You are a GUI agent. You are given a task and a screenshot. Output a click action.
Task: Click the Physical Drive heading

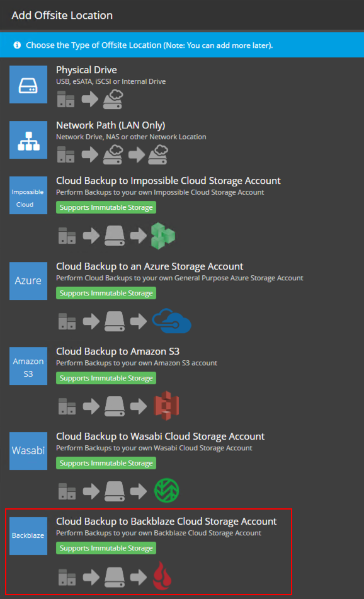[86, 70]
